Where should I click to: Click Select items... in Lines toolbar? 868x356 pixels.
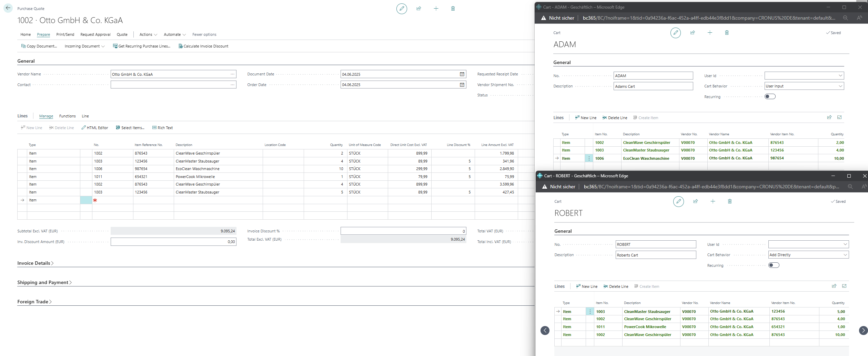click(130, 128)
